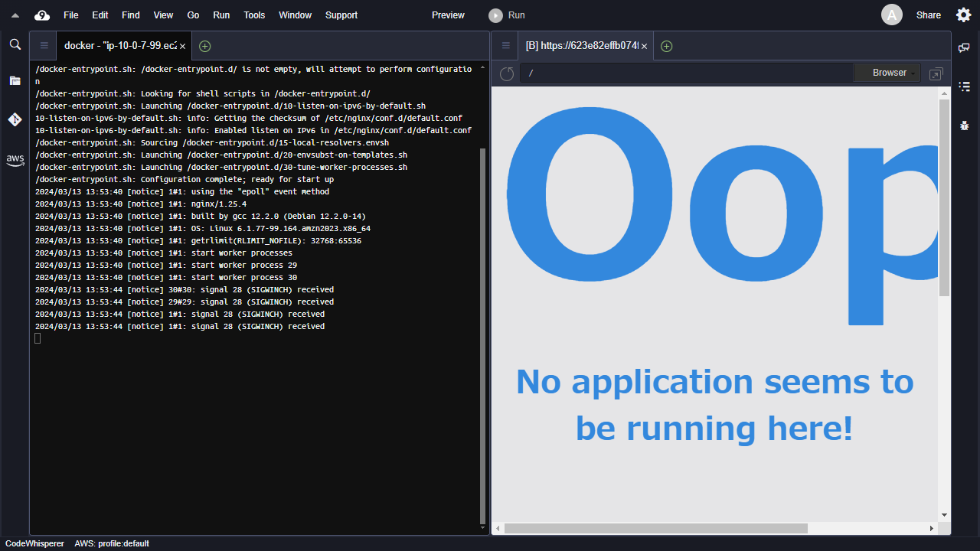The image size is (980, 551).
Task: Open preview pane tab list menu
Action: pos(505,46)
